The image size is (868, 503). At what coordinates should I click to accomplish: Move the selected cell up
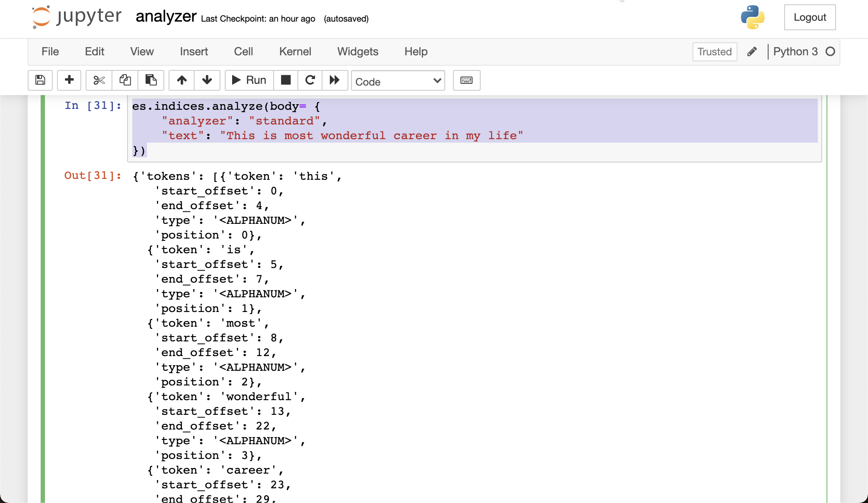click(x=181, y=80)
